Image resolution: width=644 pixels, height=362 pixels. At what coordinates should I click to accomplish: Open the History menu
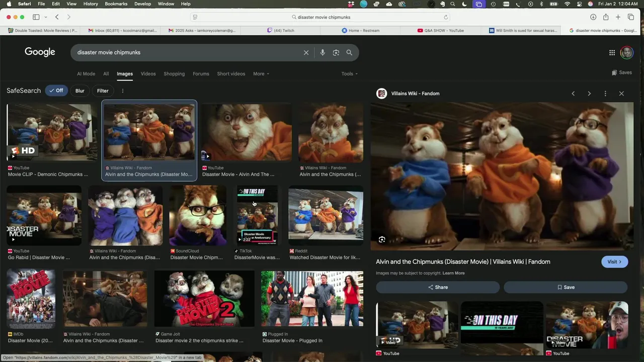pyautogui.click(x=91, y=4)
